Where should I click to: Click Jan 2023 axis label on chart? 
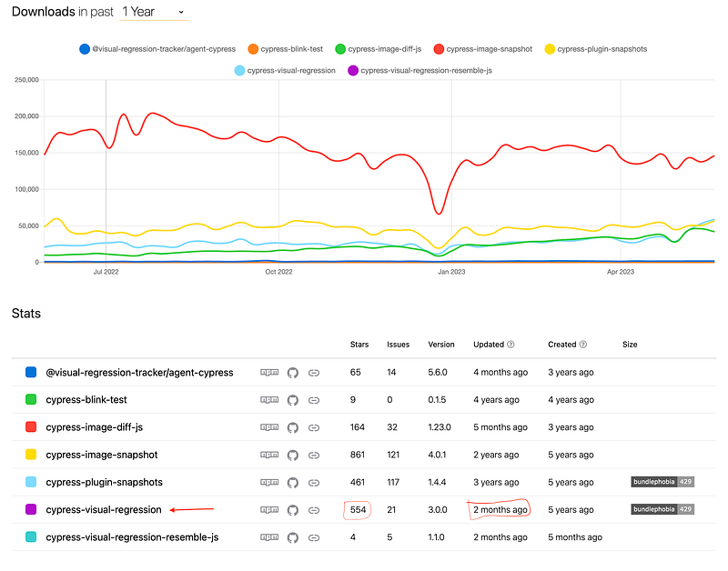click(451, 272)
